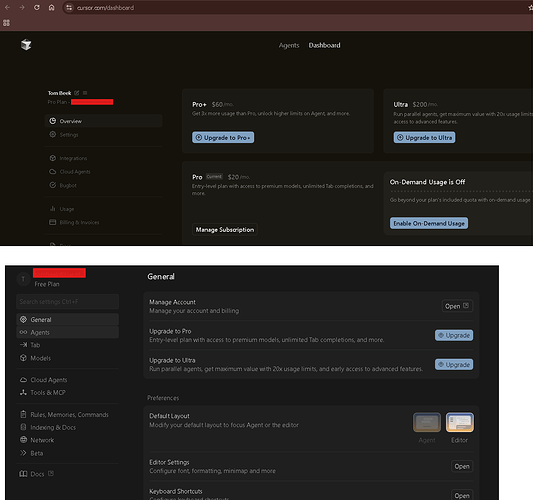Select Beta in the settings sidebar

(67, 453)
